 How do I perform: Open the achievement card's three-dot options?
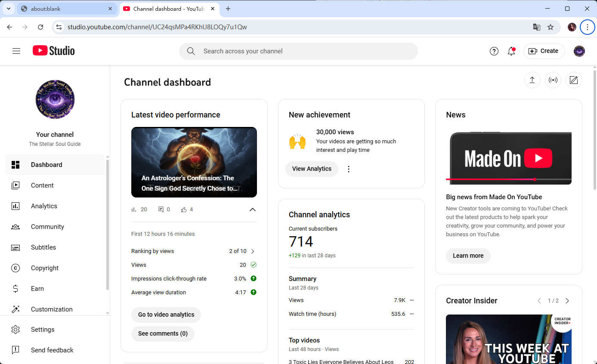[349, 169]
